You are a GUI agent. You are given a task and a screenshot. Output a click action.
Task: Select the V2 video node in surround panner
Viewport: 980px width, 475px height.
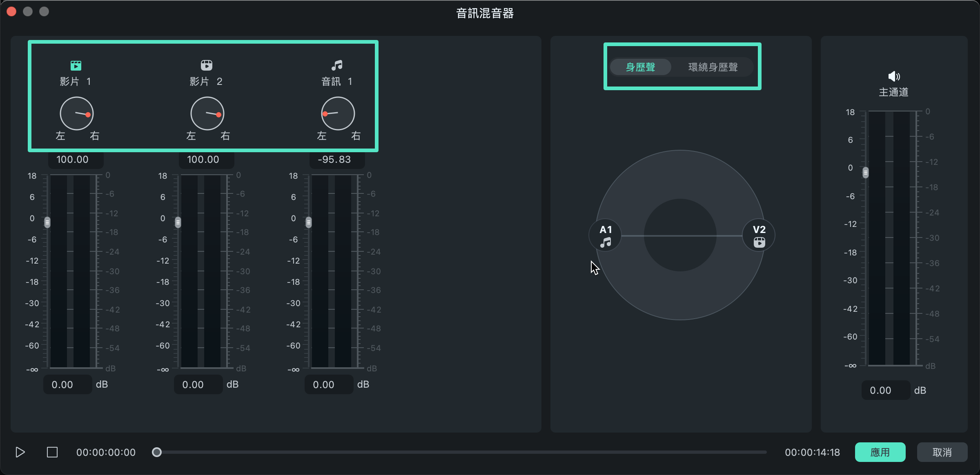click(759, 235)
